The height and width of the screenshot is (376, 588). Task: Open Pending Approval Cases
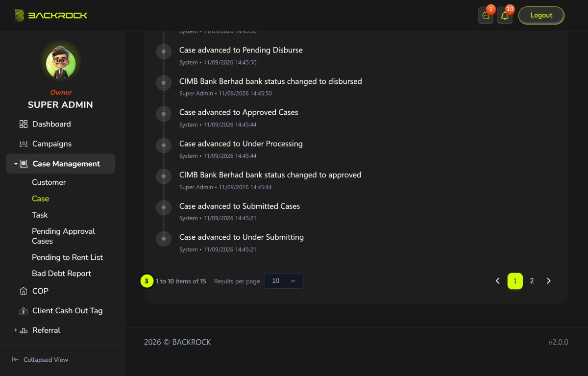click(64, 236)
